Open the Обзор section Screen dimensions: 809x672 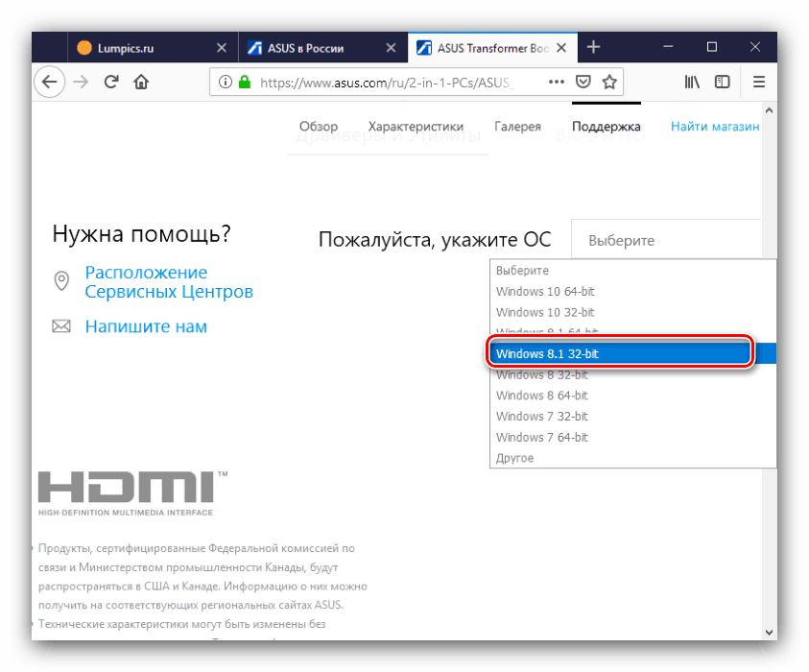point(319,127)
